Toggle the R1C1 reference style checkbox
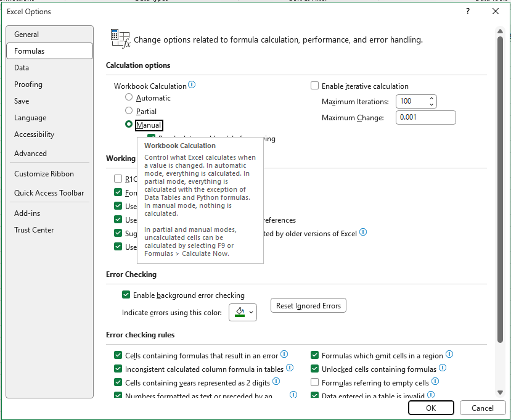 point(118,179)
